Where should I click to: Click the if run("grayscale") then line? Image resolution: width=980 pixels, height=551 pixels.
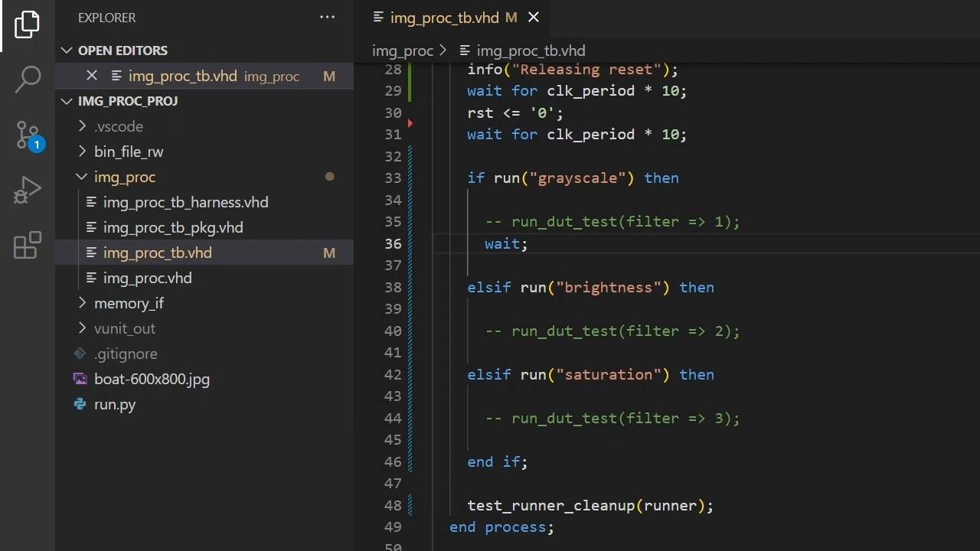pos(573,178)
